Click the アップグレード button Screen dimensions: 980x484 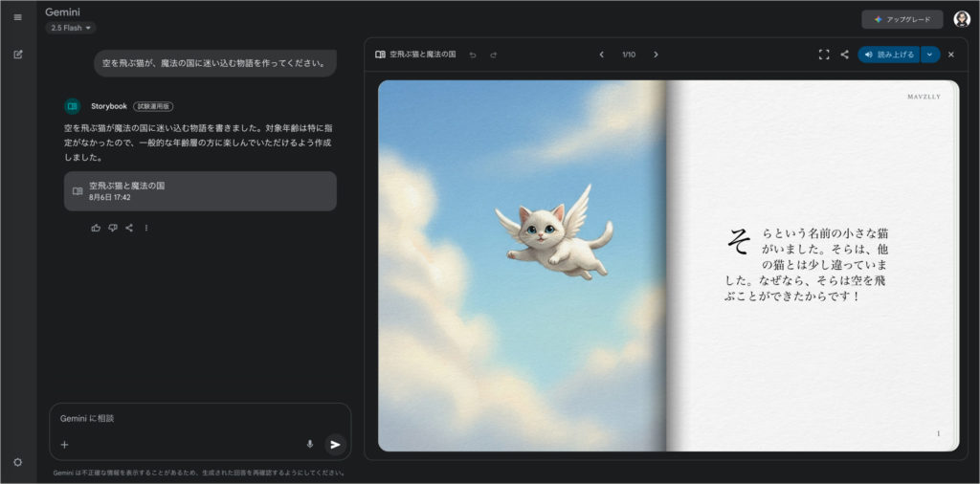[x=902, y=19]
